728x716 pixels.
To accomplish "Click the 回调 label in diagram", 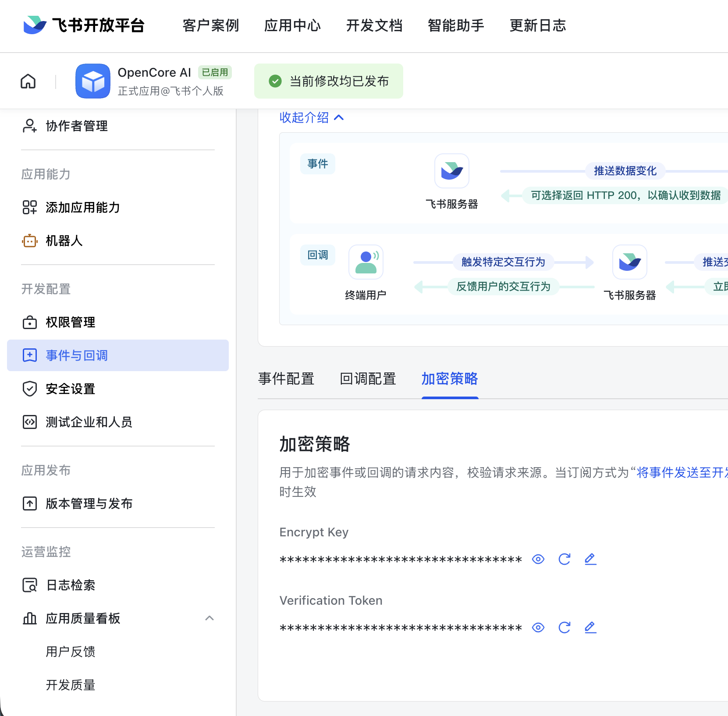I will point(318,255).
